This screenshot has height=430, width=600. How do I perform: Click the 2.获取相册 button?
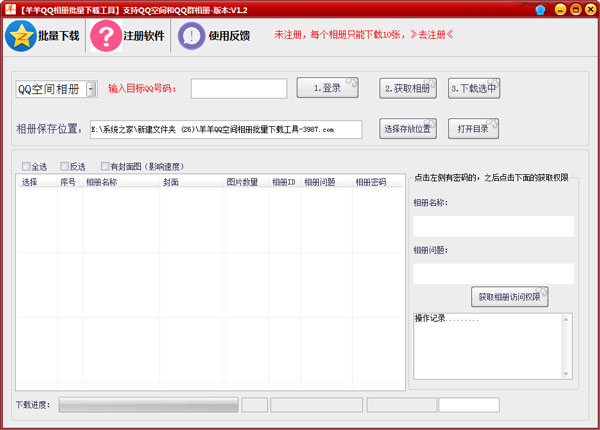pyautogui.click(x=408, y=89)
